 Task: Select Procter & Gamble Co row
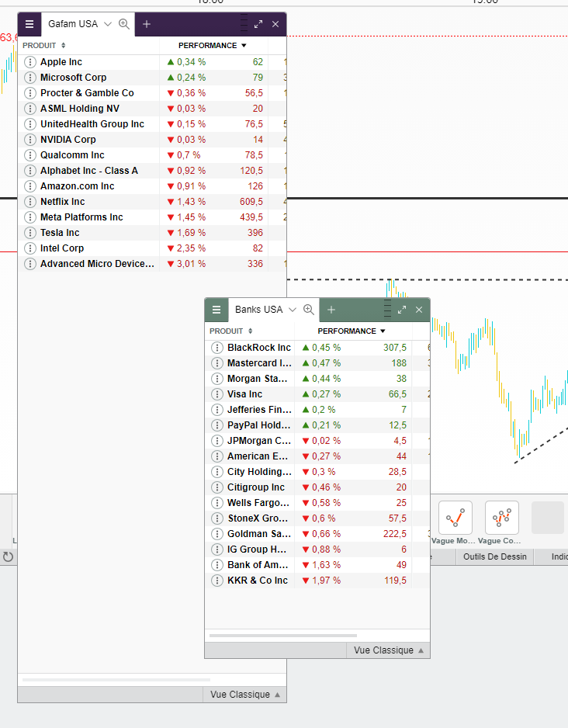point(152,93)
